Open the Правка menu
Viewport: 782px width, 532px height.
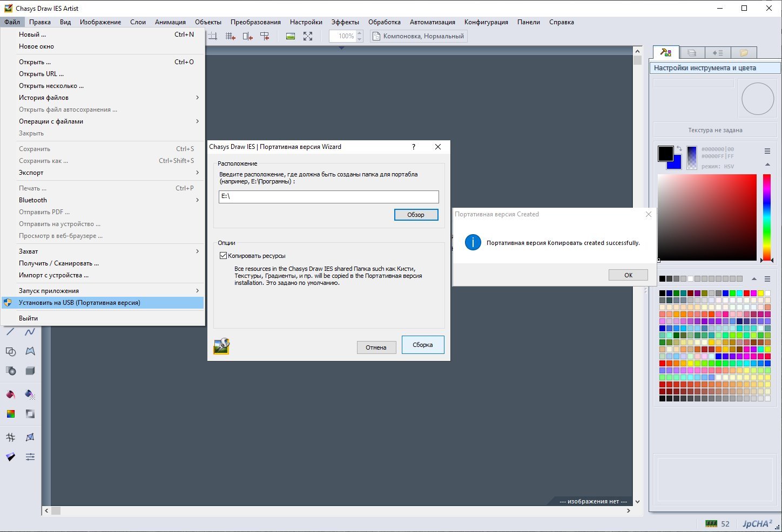pyautogui.click(x=40, y=22)
